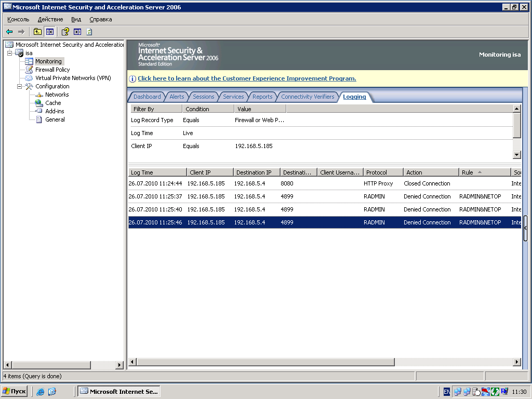Viewport: 532px width, 399px height.
Task: Sort by the Client IP column header
Action: click(210, 172)
